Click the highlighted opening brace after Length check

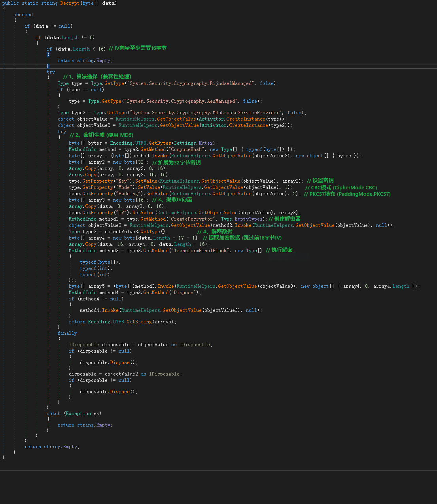pyautogui.click(x=48, y=55)
